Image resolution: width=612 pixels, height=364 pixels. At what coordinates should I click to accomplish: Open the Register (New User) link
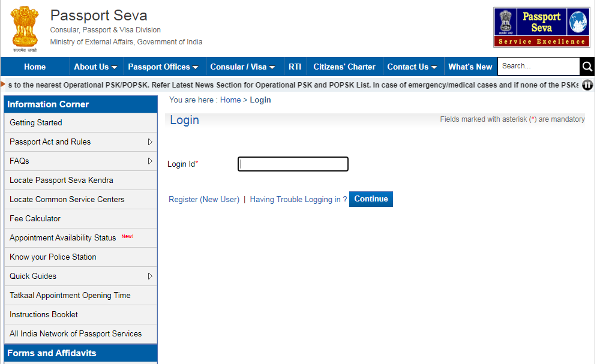[204, 199]
